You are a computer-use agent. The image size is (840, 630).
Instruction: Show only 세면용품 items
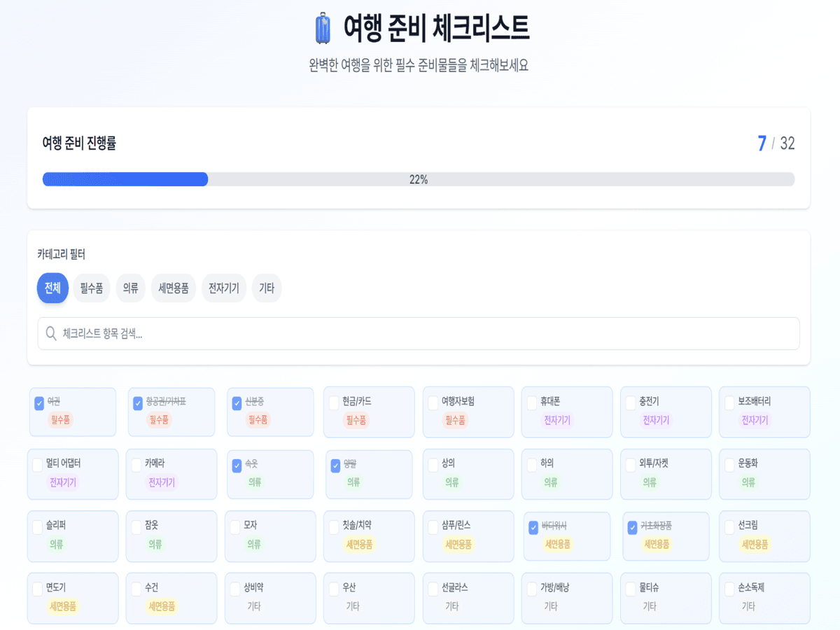(173, 288)
